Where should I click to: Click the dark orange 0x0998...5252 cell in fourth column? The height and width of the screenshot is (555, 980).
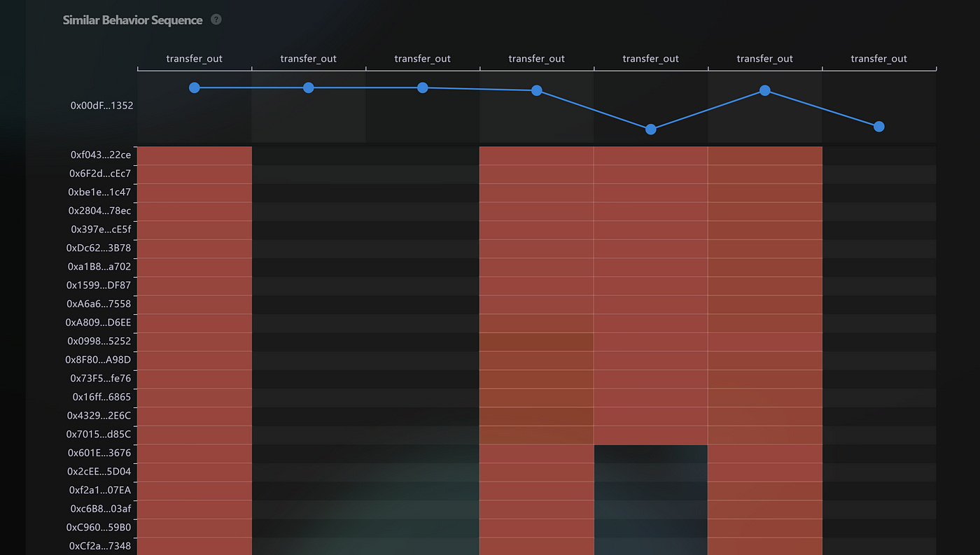(537, 342)
